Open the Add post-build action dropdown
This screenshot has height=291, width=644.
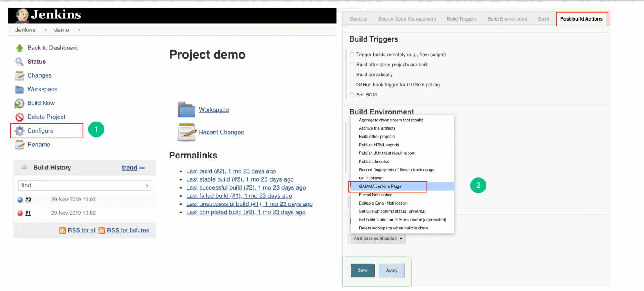tap(378, 238)
